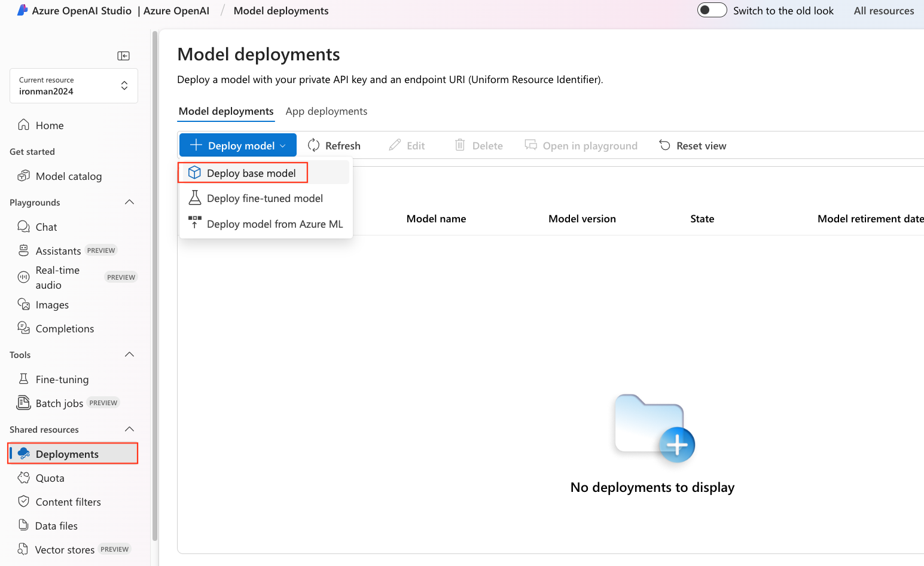Click the Refresh circular arrows icon
Image resolution: width=924 pixels, height=566 pixels.
[313, 145]
